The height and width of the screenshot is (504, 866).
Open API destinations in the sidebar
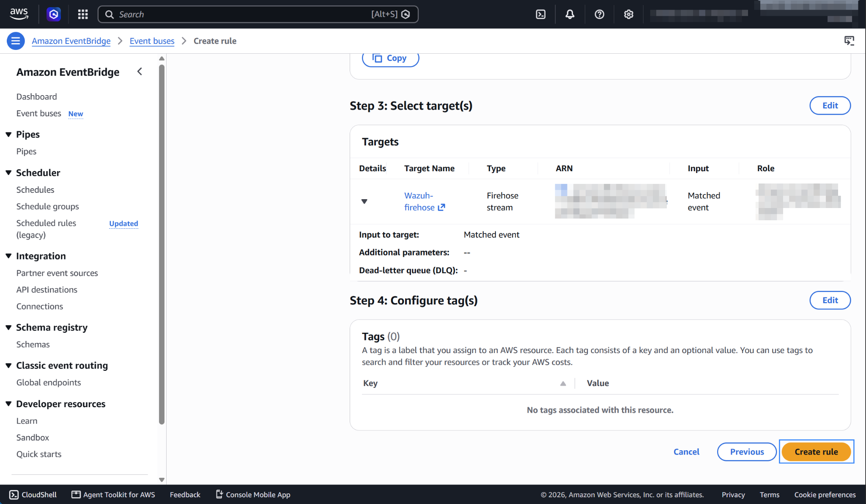tap(47, 290)
